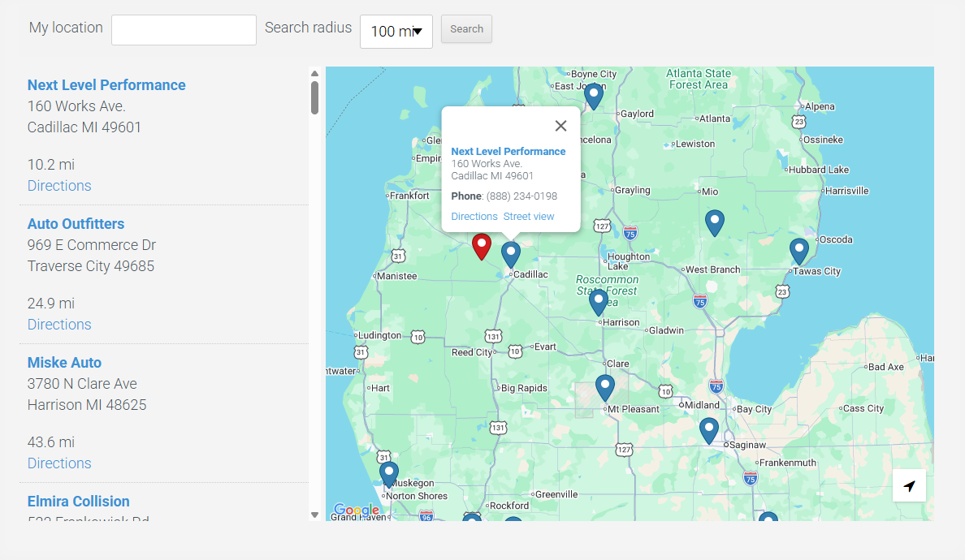Click the Google logo on the map
Screen dimensions: 965x560
[x=356, y=510]
